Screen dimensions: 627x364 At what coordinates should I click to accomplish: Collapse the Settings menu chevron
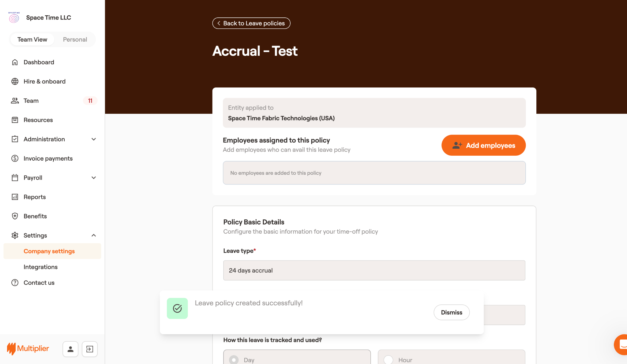(94, 236)
